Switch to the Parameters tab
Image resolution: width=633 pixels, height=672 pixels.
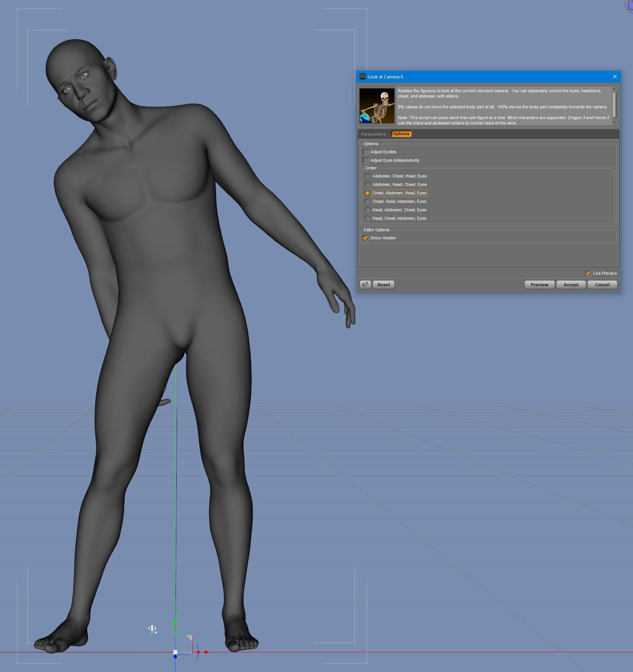pyautogui.click(x=373, y=134)
